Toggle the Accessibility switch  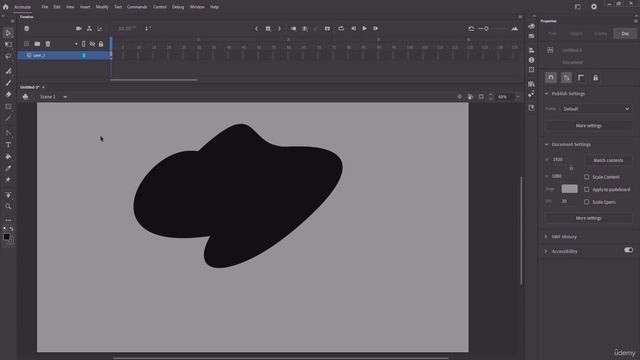click(628, 250)
